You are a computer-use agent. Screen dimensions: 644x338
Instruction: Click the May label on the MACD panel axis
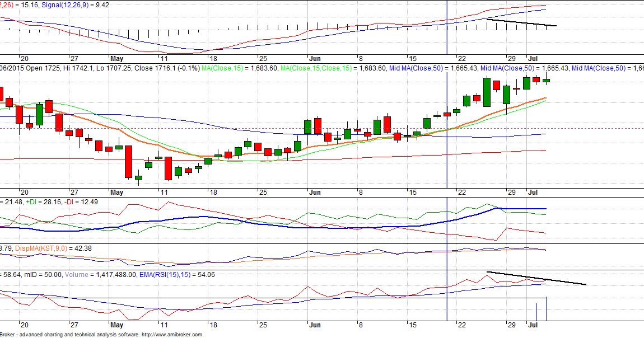pos(116,59)
